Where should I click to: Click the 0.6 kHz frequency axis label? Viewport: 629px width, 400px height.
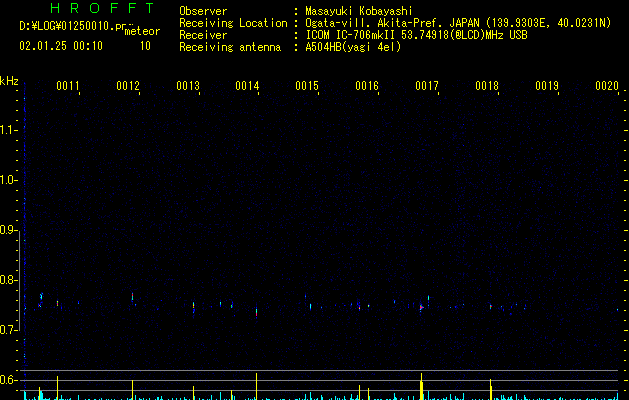point(8,380)
